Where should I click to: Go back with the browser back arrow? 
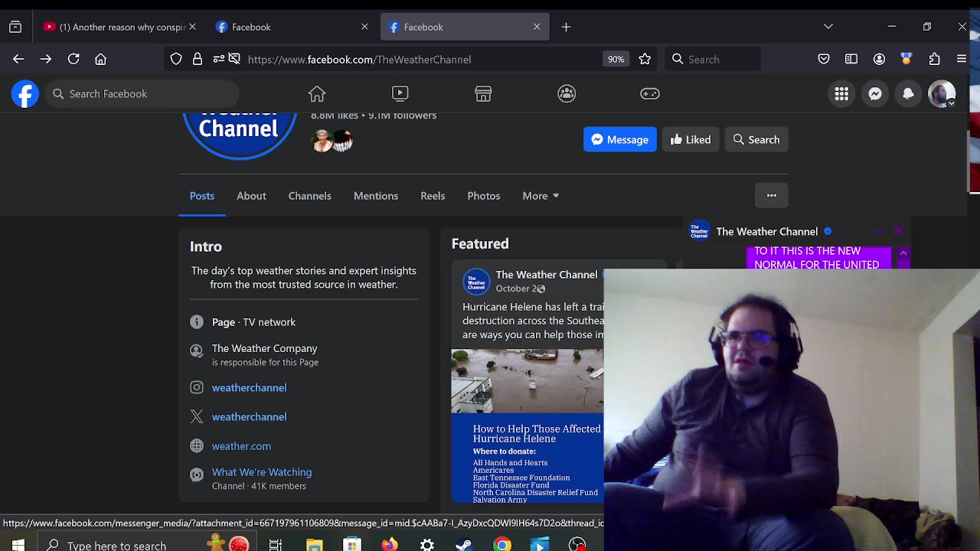tap(18, 59)
